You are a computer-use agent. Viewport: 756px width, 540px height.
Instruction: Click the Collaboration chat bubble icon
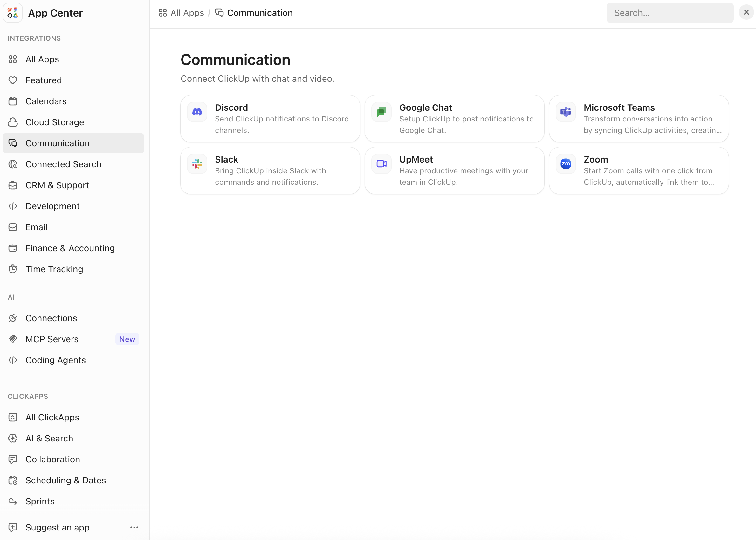tap(13, 459)
